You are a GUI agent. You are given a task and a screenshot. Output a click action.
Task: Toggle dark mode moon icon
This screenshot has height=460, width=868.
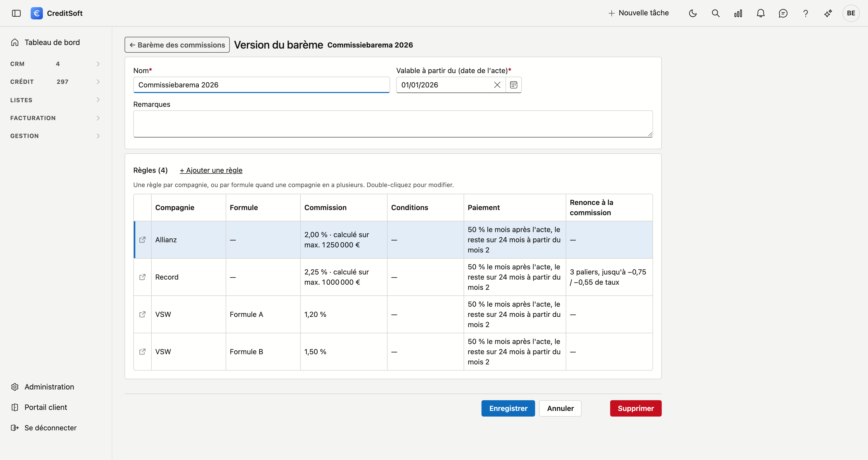(693, 13)
